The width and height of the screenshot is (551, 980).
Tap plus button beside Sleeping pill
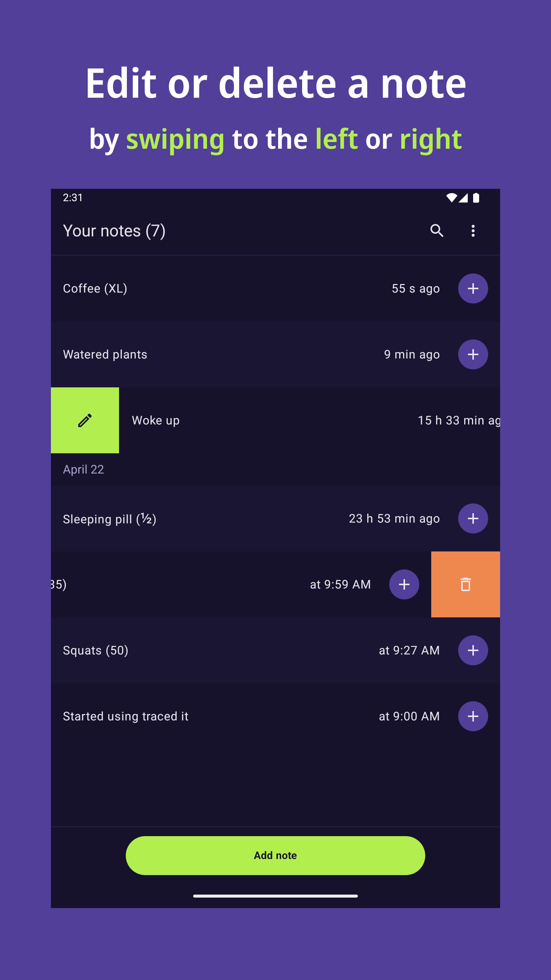[473, 518]
